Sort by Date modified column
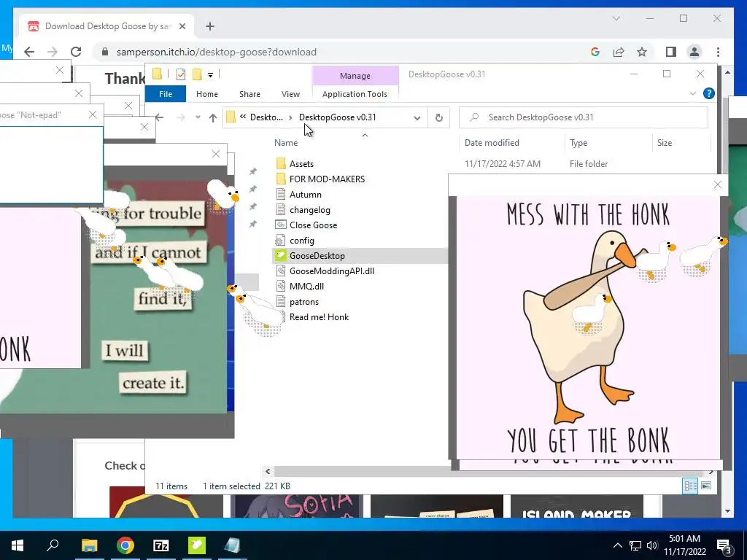This screenshot has width=747, height=560. click(492, 143)
